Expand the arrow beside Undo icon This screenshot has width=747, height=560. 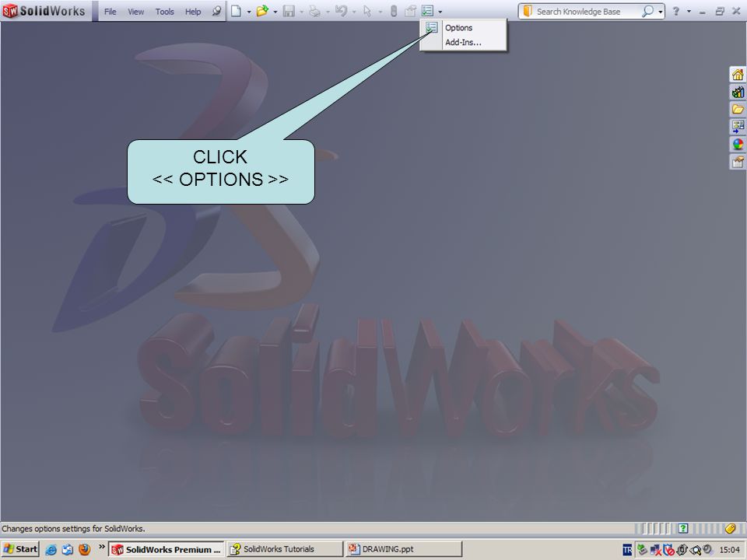(x=354, y=12)
